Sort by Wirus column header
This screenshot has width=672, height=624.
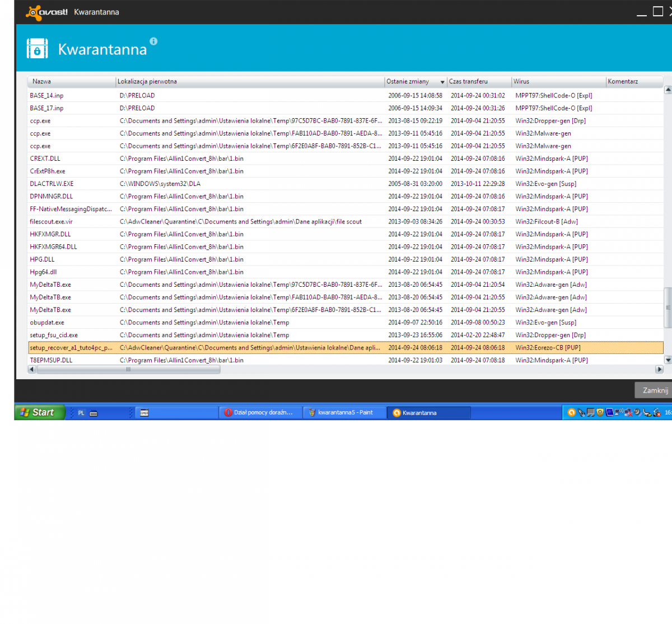coord(559,82)
